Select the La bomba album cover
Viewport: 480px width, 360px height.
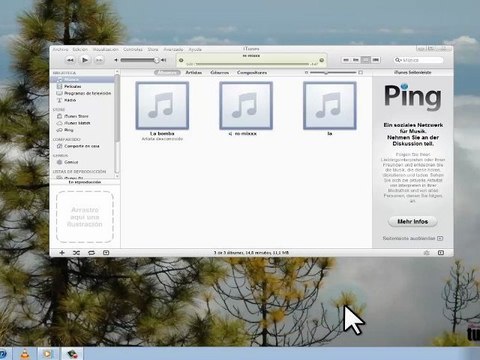pyautogui.click(x=162, y=106)
